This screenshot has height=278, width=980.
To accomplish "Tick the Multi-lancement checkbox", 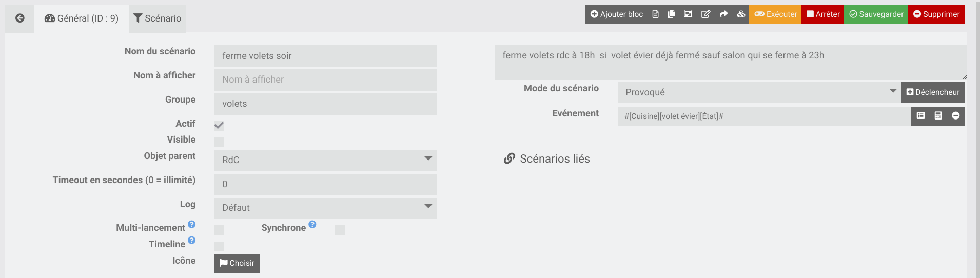I will point(219,230).
